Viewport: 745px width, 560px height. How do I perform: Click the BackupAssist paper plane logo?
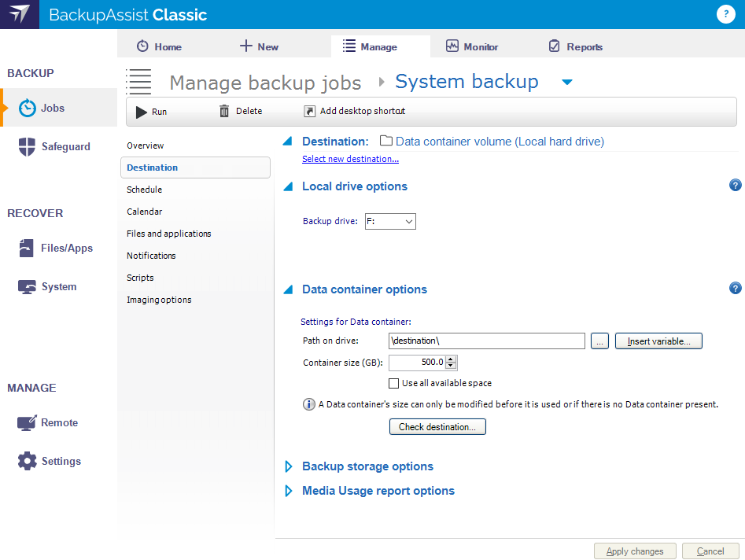[20, 14]
